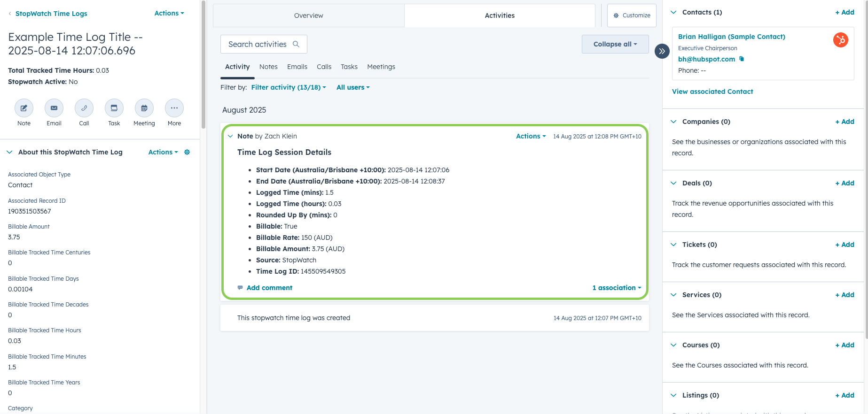Click the Customize button
The width and height of the screenshot is (868, 414).
632,15
